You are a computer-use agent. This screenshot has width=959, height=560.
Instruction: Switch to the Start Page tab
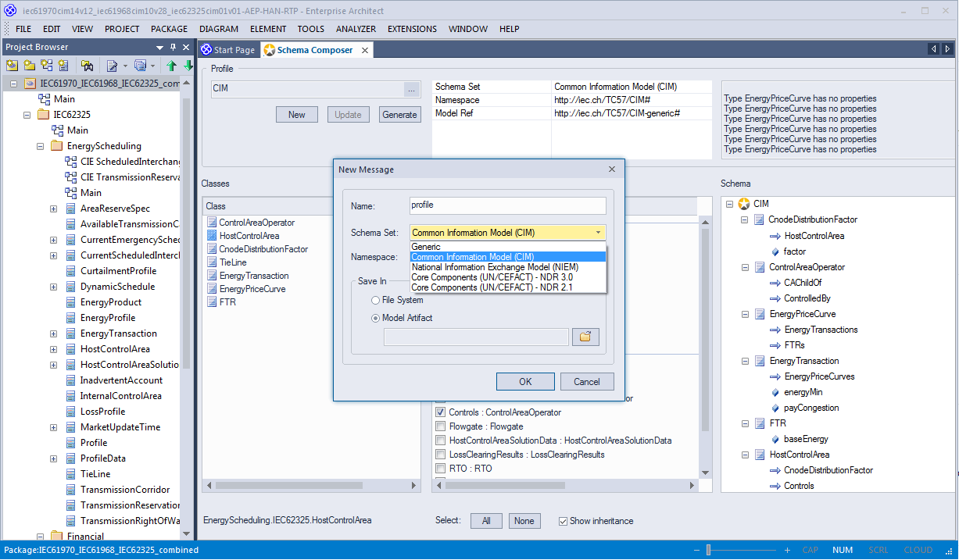point(228,50)
